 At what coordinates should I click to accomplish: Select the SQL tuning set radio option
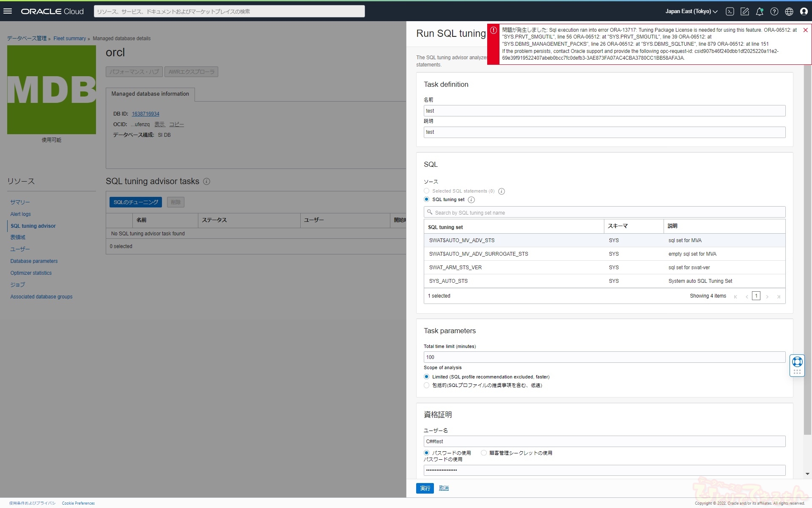427,199
